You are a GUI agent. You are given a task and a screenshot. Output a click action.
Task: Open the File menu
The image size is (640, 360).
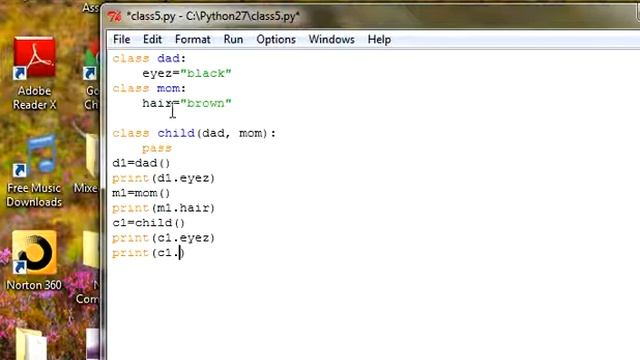[x=122, y=39]
